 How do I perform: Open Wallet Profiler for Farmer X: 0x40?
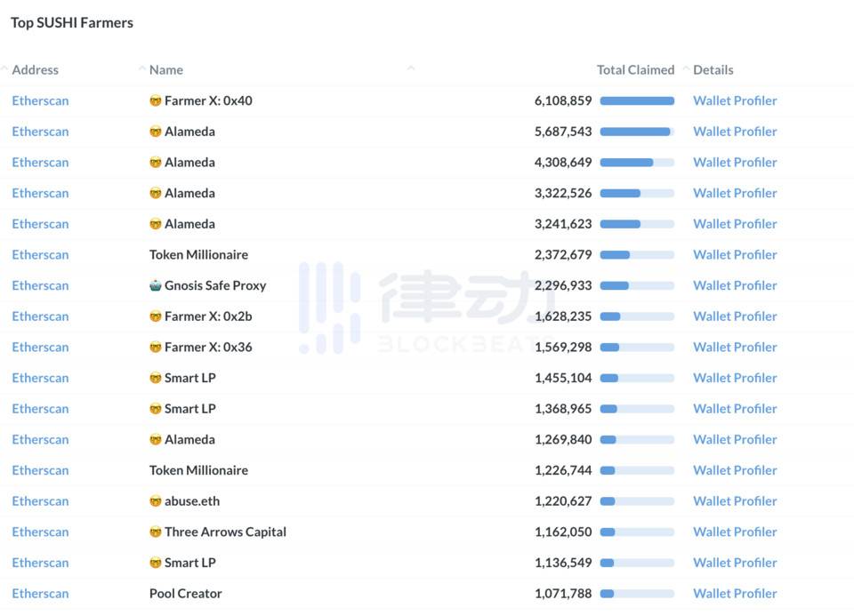pos(735,100)
